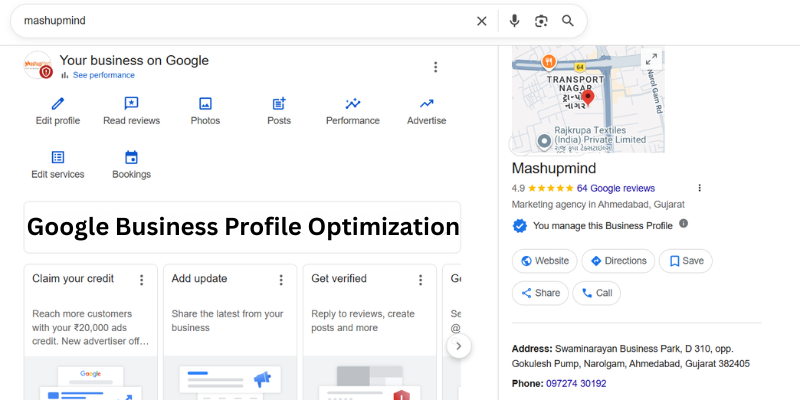The image size is (800, 400).
Task: Open the Website button
Action: 544,261
